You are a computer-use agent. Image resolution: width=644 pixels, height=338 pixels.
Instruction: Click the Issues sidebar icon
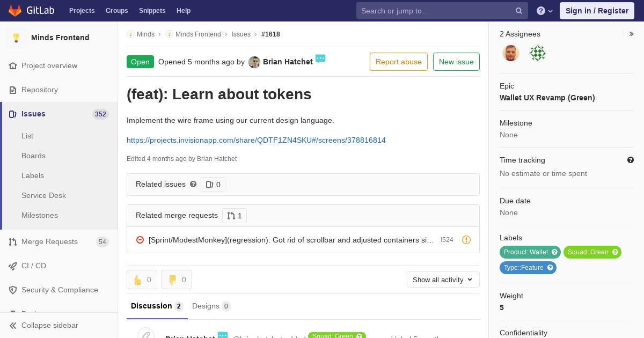(x=13, y=114)
